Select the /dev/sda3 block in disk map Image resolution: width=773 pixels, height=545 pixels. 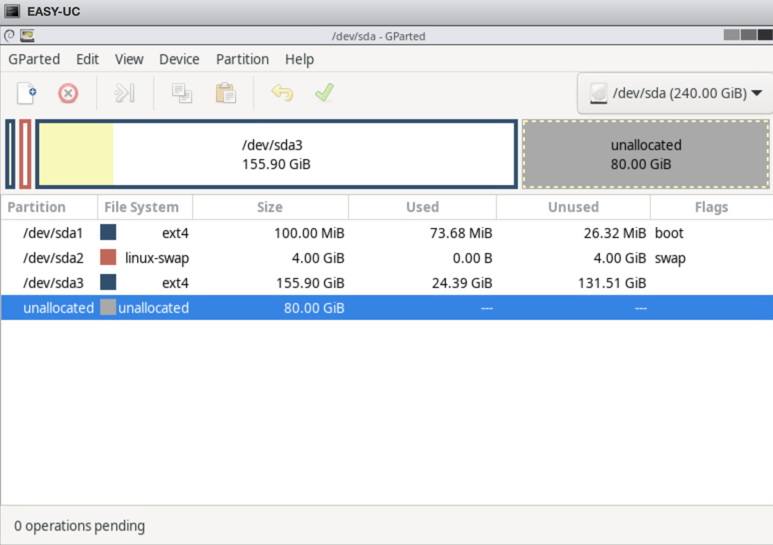pos(276,154)
